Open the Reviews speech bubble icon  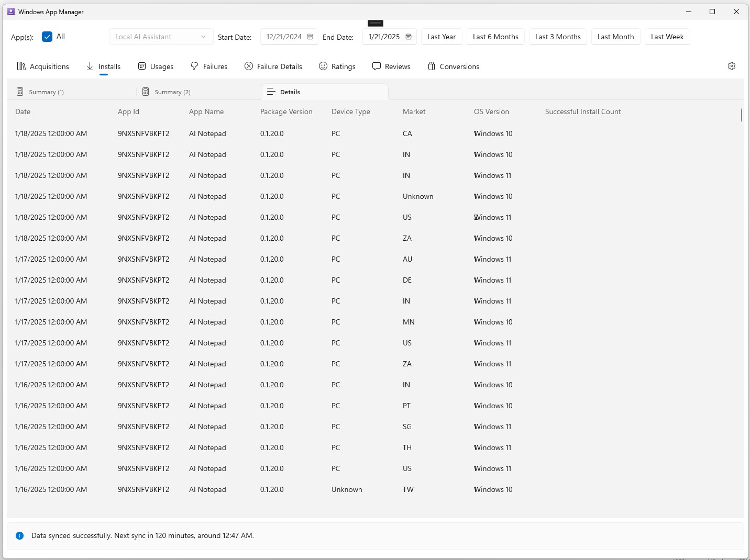click(377, 66)
